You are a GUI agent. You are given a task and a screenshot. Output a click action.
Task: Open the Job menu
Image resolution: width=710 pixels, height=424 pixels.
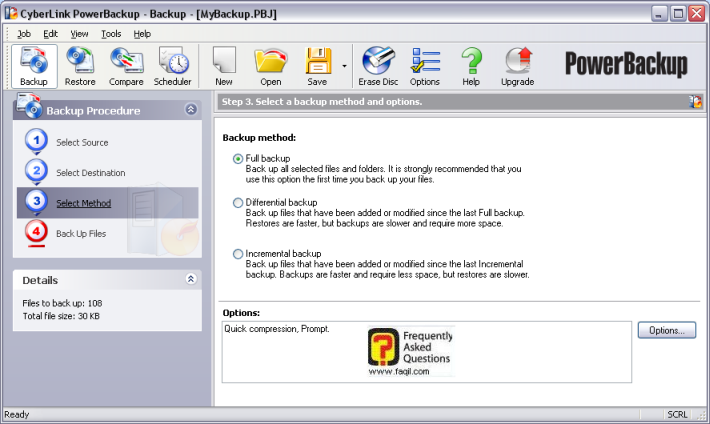tap(24, 33)
